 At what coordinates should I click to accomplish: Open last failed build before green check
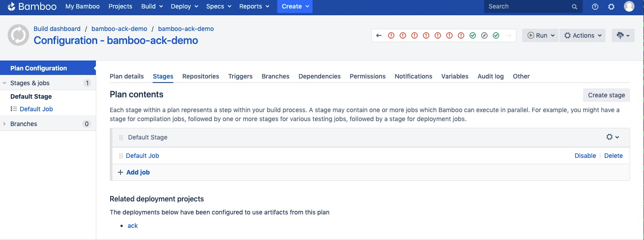coord(461,35)
